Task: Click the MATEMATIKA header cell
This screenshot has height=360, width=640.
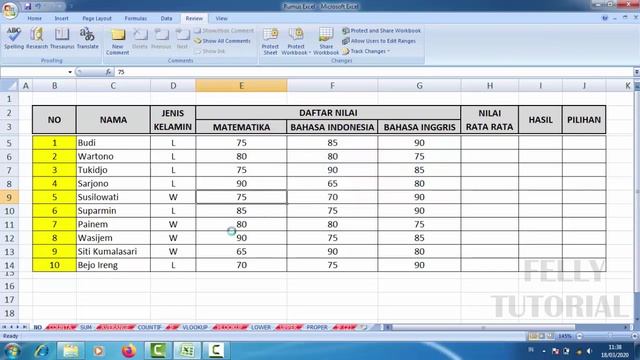Action: 241,127
